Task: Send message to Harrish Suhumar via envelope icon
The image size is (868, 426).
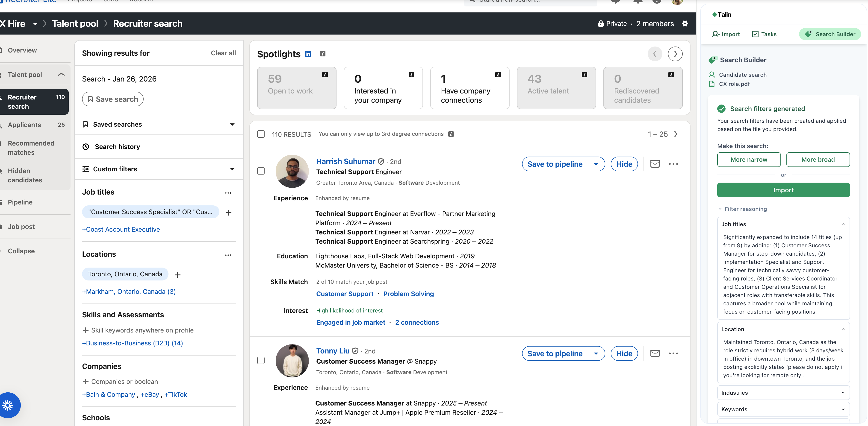Action: [654, 164]
